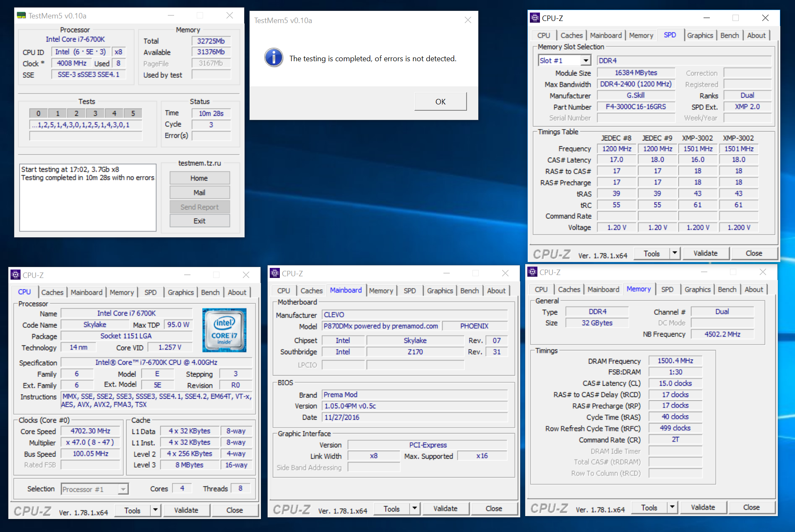Open the About tab in the CPU tab window

click(237, 292)
